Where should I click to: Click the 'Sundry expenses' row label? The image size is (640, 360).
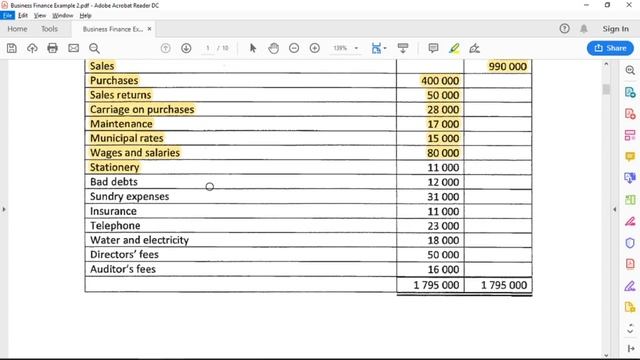[129, 196]
